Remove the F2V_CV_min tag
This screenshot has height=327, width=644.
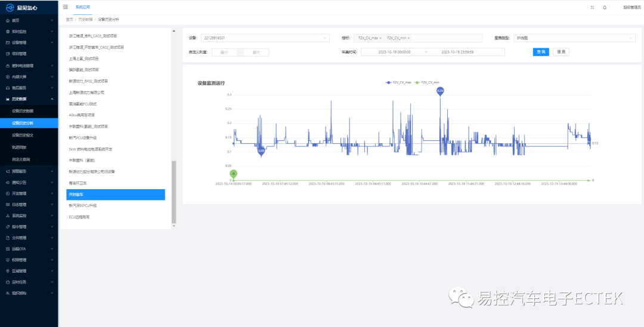click(408, 38)
